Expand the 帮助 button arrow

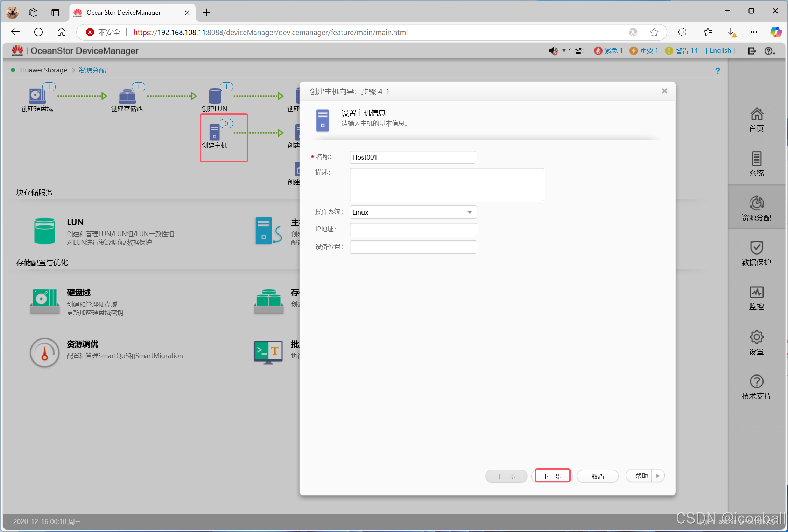(658, 476)
